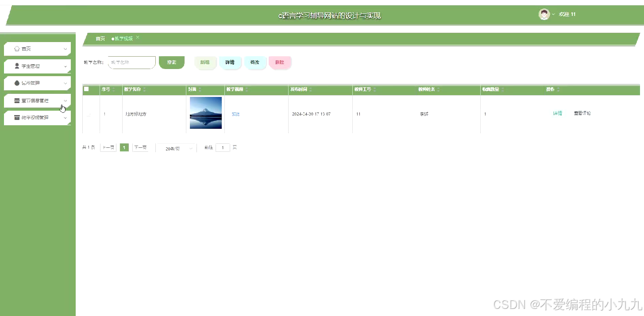Open the 20条/页 page size dropdown
Screen dimensions: 644x316
176,149
